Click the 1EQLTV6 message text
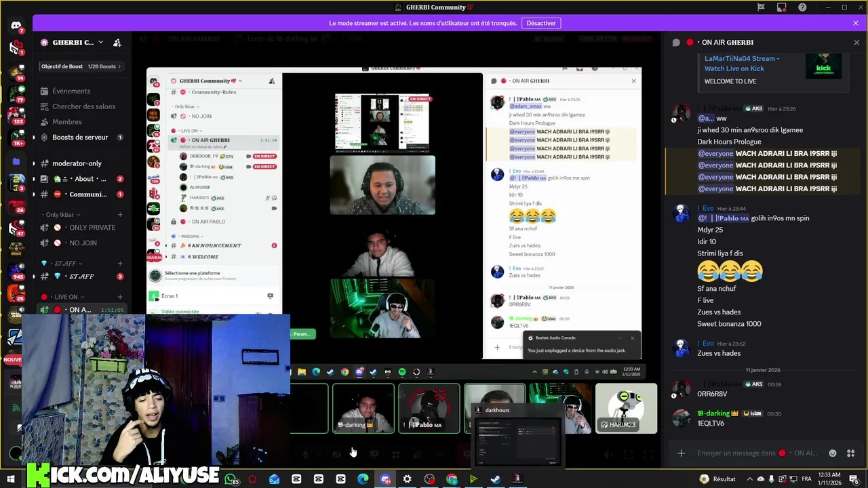The width and height of the screenshot is (868, 488). pos(711,424)
